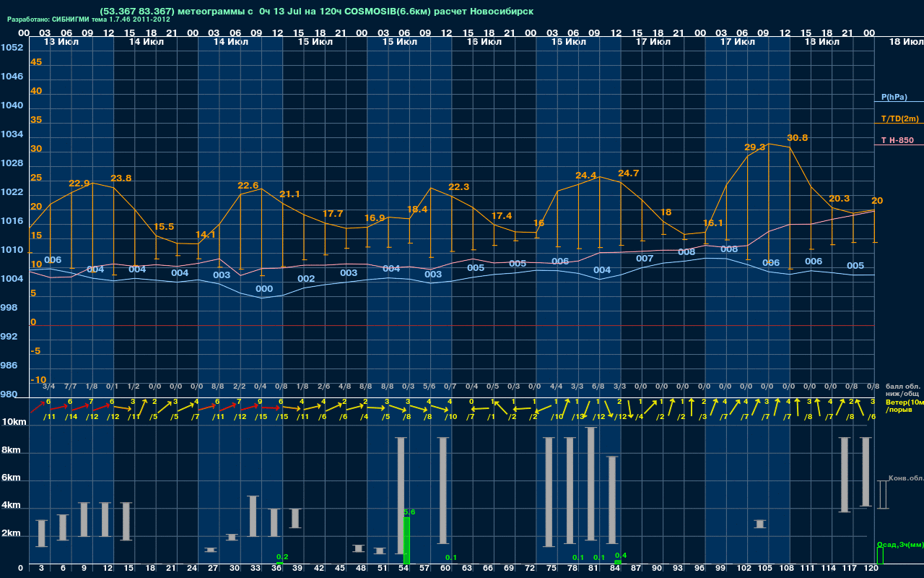The image size is (924, 578).
Task: Click the 29.3 temperature label
Action: 754,147
